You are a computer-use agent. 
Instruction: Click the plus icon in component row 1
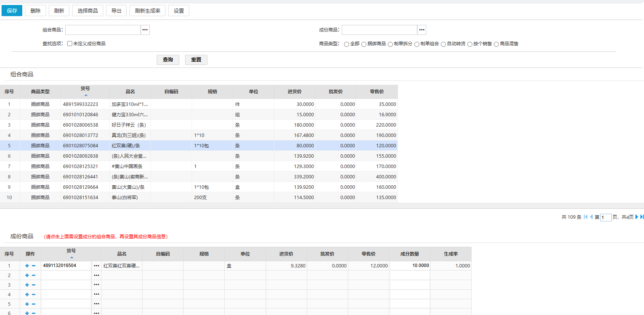coord(27,266)
